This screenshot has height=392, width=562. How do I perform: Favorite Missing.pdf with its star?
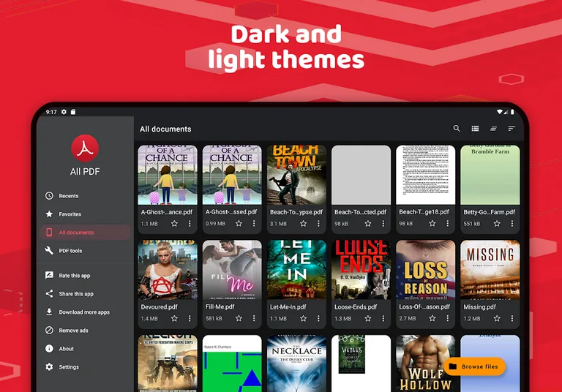tap(497, 318)
